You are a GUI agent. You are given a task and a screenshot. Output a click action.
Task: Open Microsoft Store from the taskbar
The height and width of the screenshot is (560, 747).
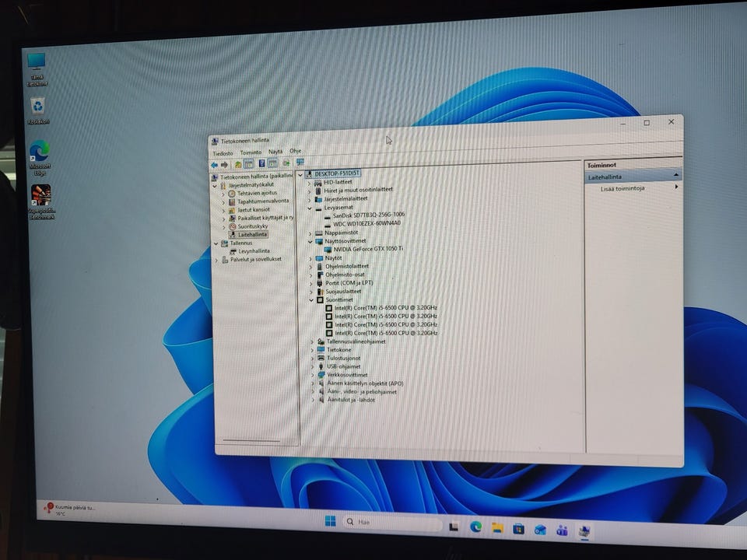(518, 529)
